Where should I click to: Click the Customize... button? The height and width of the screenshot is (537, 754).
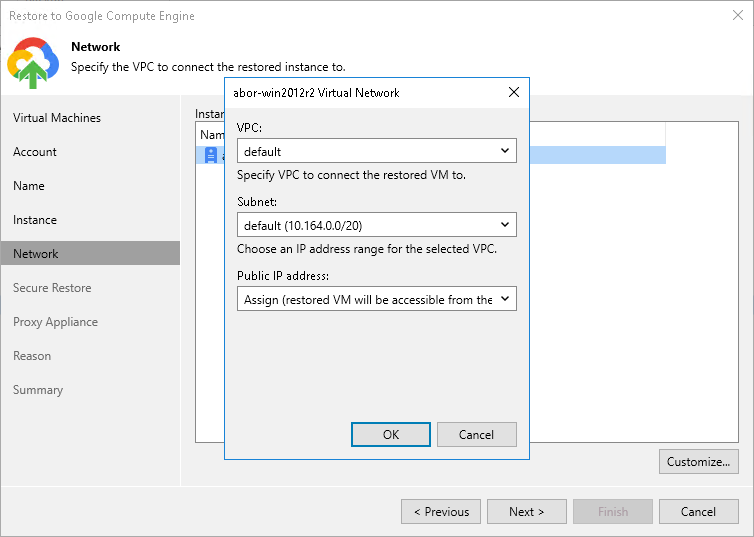pos(698,462)
